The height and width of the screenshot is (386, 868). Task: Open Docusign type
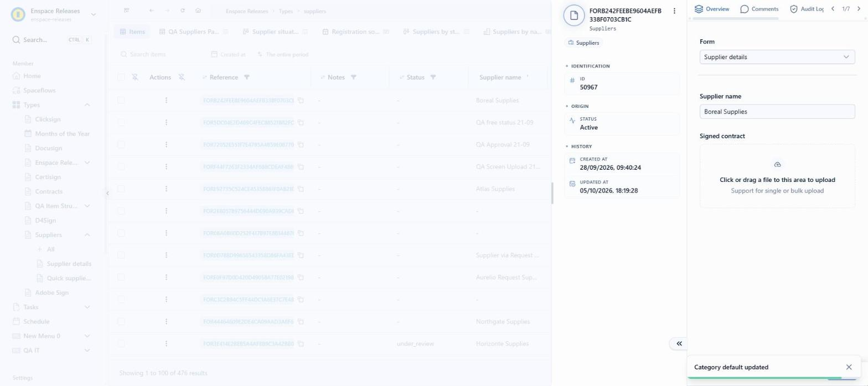pyautogui.click(x=48, y=148)
